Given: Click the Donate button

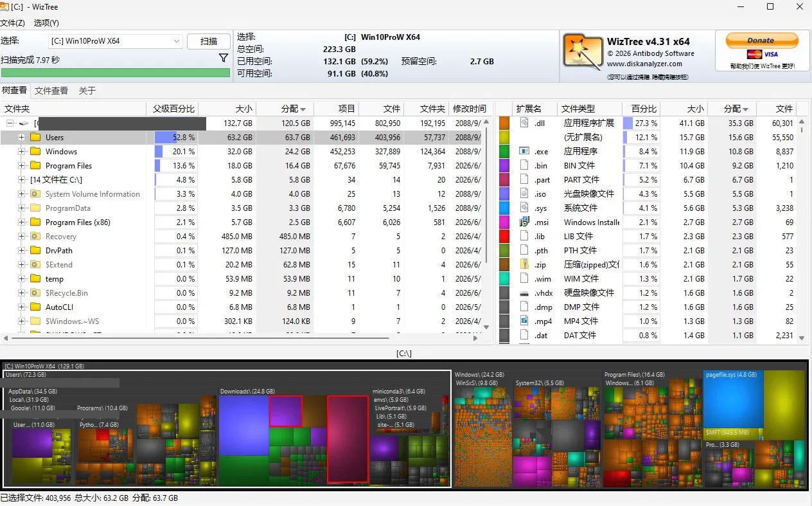Looking at the screenshot, I should [761, 41].
